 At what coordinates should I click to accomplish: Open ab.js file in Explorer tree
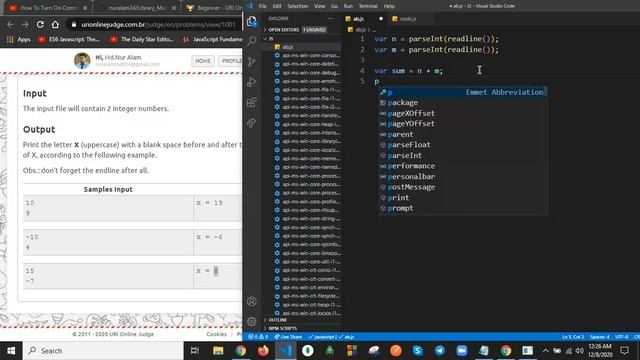point(302,47)
